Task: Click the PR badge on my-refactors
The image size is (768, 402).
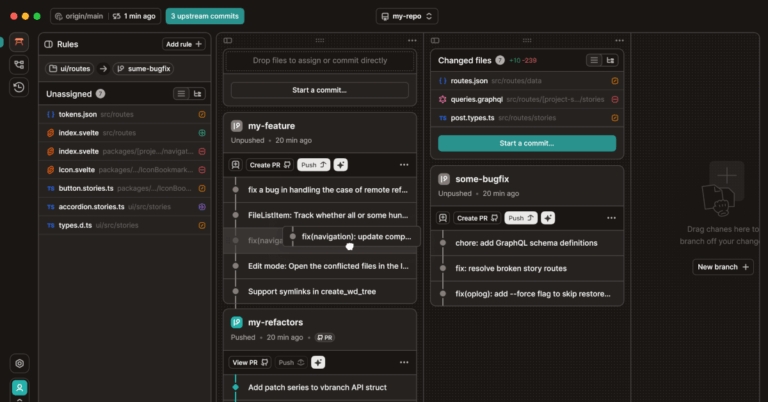Action: tap(325, 337)
